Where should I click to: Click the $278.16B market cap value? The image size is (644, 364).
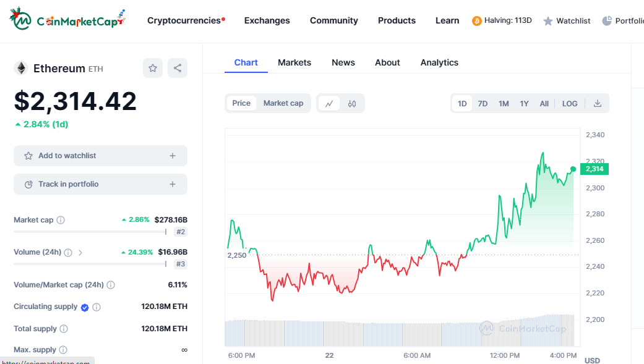171,220
